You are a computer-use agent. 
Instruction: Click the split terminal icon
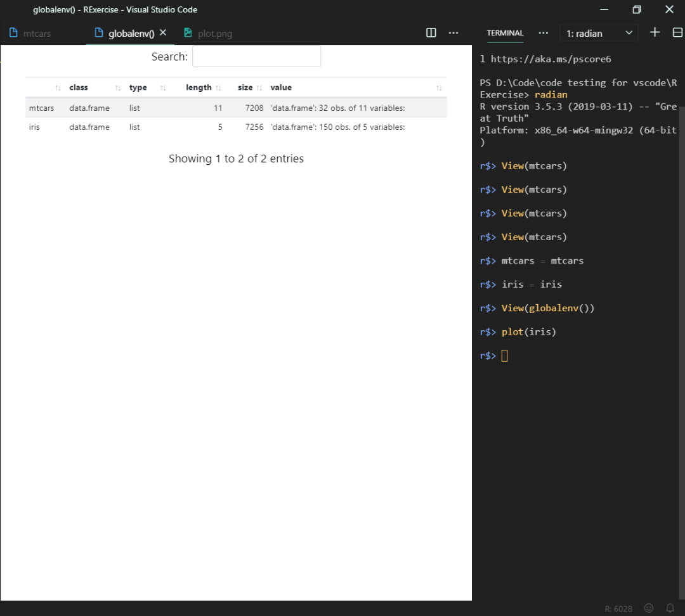677,32
